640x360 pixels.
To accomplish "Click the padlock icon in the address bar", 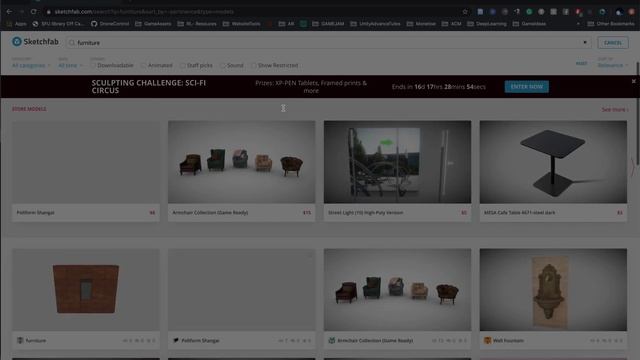I will [49, 12].
